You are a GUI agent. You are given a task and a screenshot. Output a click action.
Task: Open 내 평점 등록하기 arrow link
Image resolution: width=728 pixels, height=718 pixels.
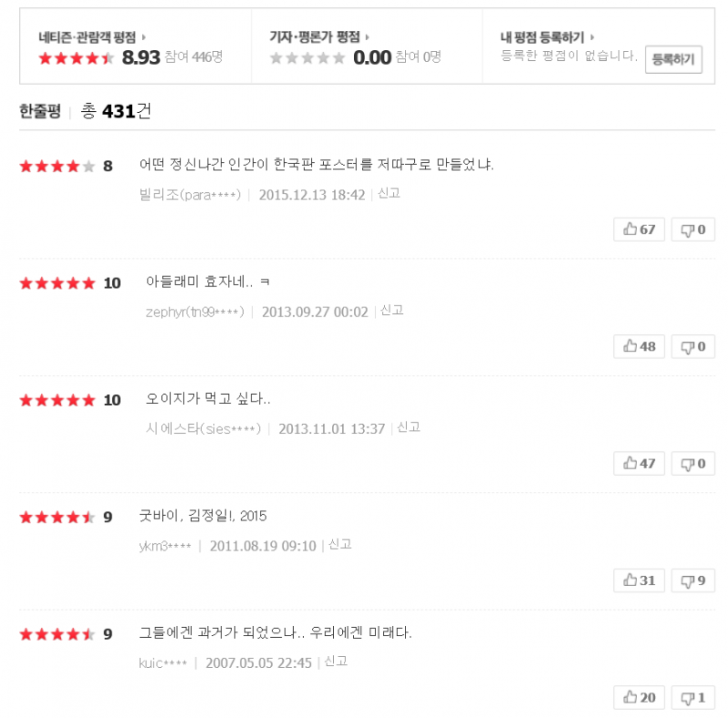pos(592,37)
